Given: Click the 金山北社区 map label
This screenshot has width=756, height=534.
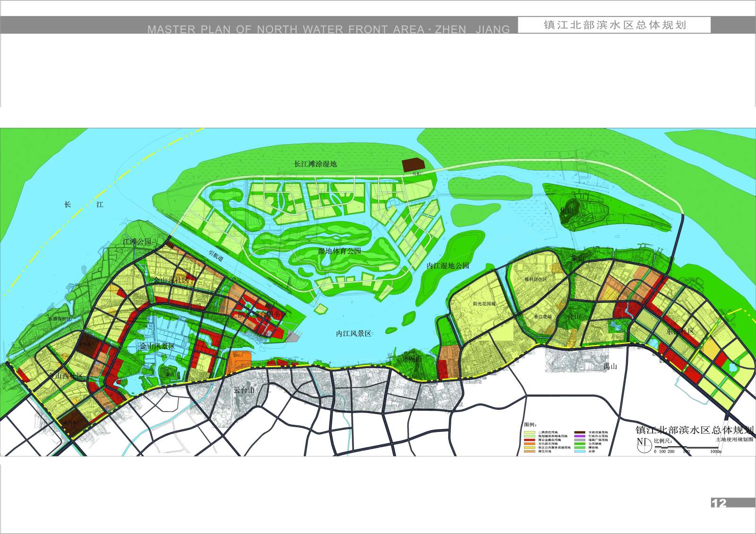Looking at the screenshot, I should [x=171, y=281].
